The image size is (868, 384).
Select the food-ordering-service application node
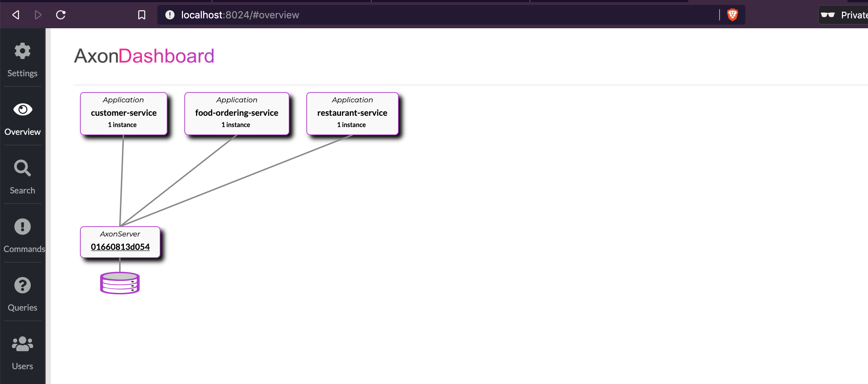tap(237, 113)
